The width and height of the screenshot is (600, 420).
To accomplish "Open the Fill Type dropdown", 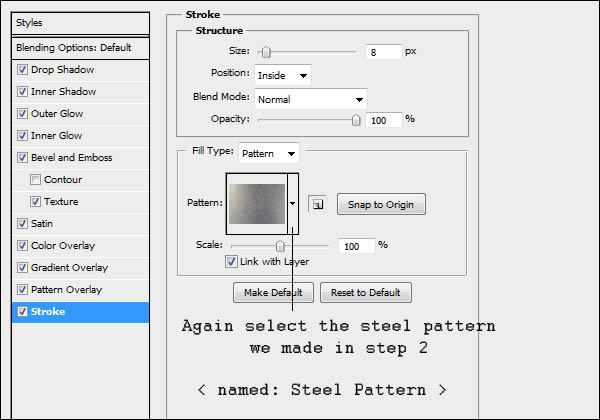I will coord(269,153).
